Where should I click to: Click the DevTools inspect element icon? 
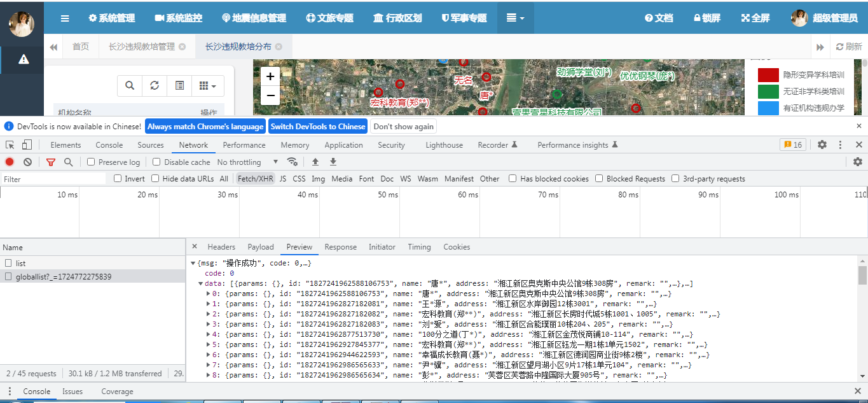[10, 145]
